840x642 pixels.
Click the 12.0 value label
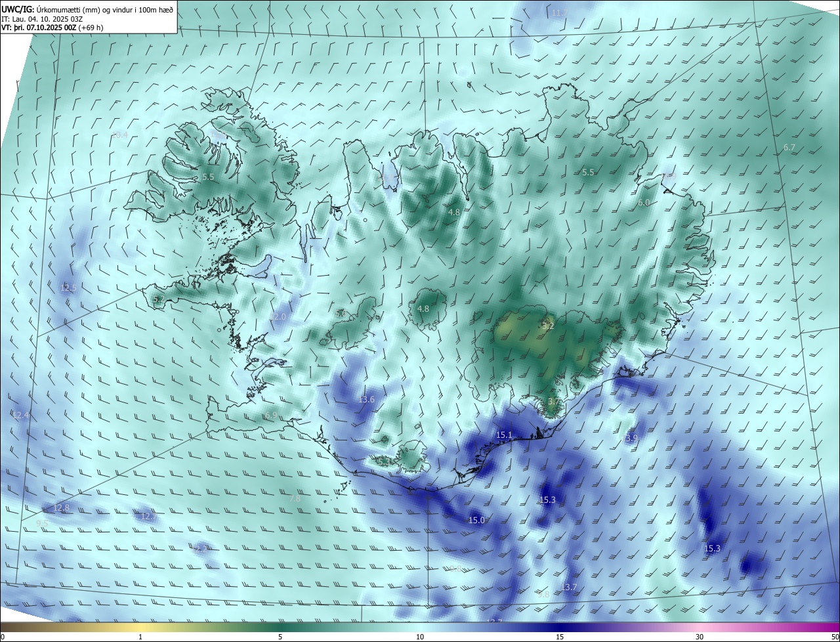[x=279, y=317]
